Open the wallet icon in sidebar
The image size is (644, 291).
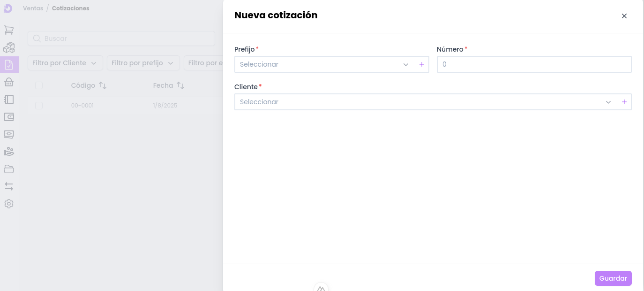(9, 117)
